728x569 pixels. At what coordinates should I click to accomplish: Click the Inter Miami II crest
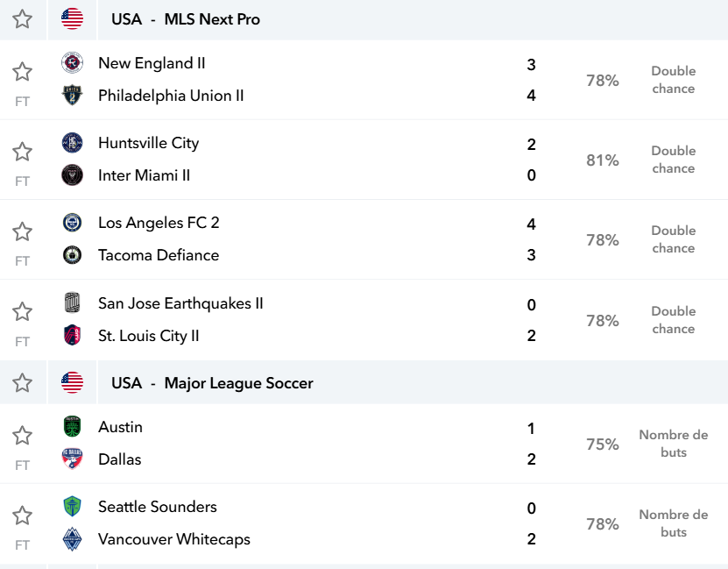click(x=72, y=175)
